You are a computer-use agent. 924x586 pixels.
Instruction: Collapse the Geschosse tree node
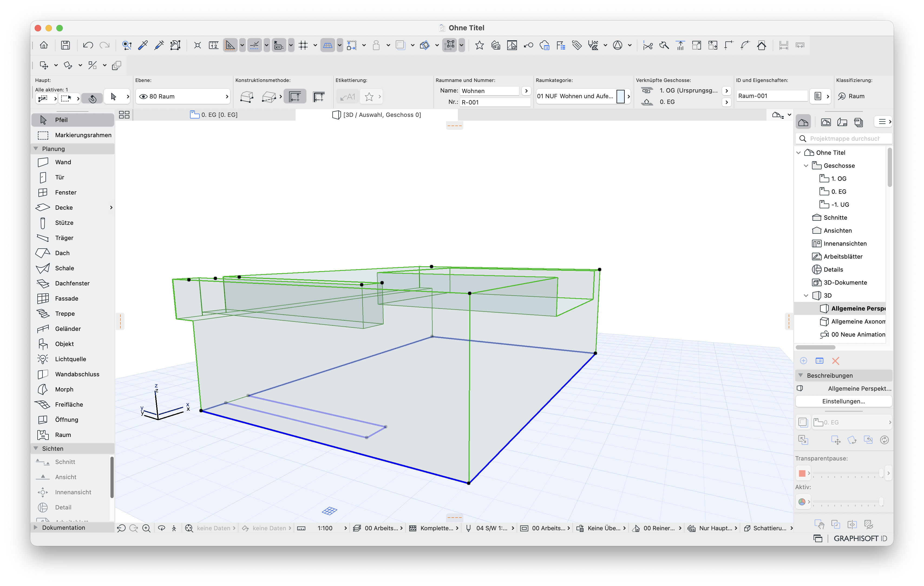pos(806,166)
